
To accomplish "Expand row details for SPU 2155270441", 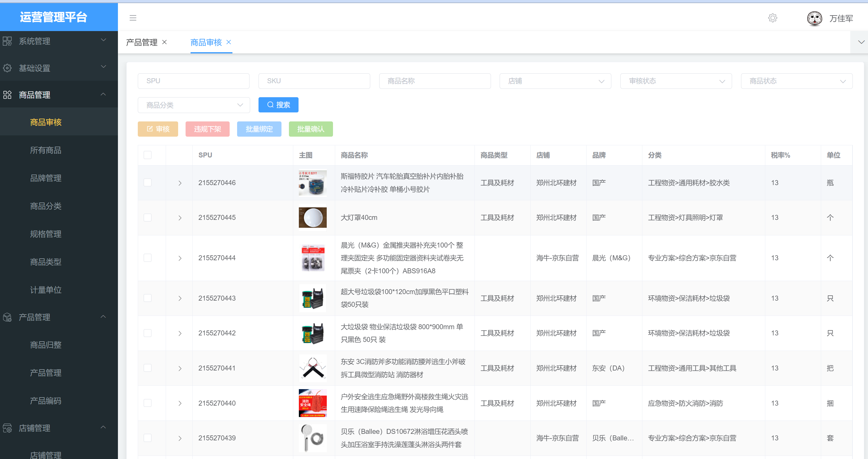I will pos(180,369).
